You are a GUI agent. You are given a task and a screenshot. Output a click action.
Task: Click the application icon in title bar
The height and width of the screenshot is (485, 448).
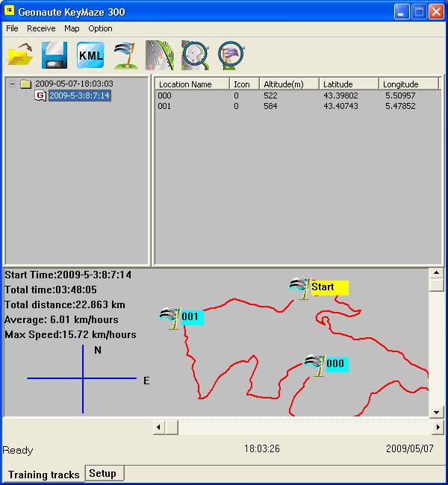pos(10,10)
